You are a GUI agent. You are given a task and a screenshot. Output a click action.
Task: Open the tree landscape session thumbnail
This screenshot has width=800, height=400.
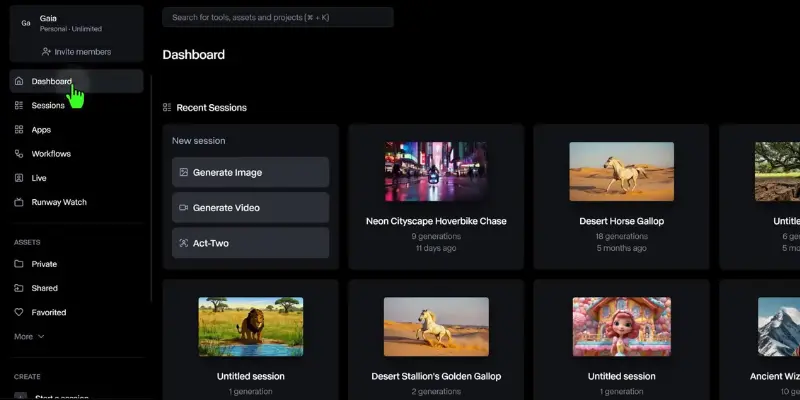point(778,171)
